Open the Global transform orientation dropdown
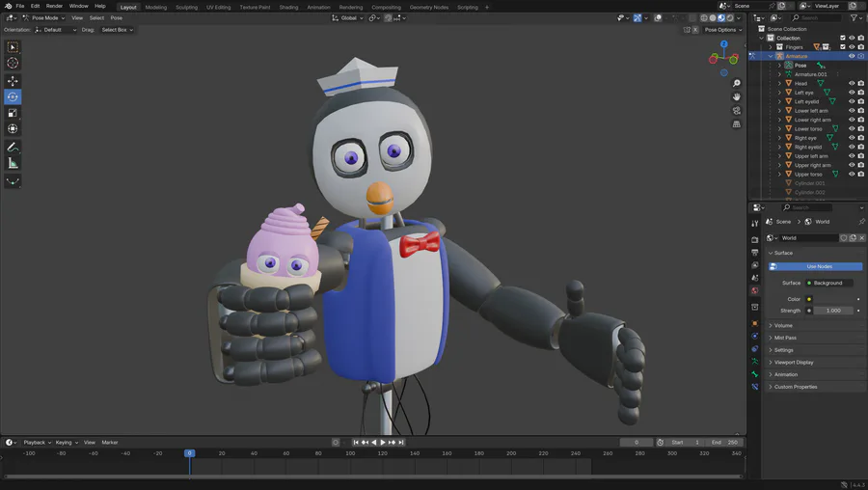The width and height of the screenshot is (868, 490). coord(347,17)
